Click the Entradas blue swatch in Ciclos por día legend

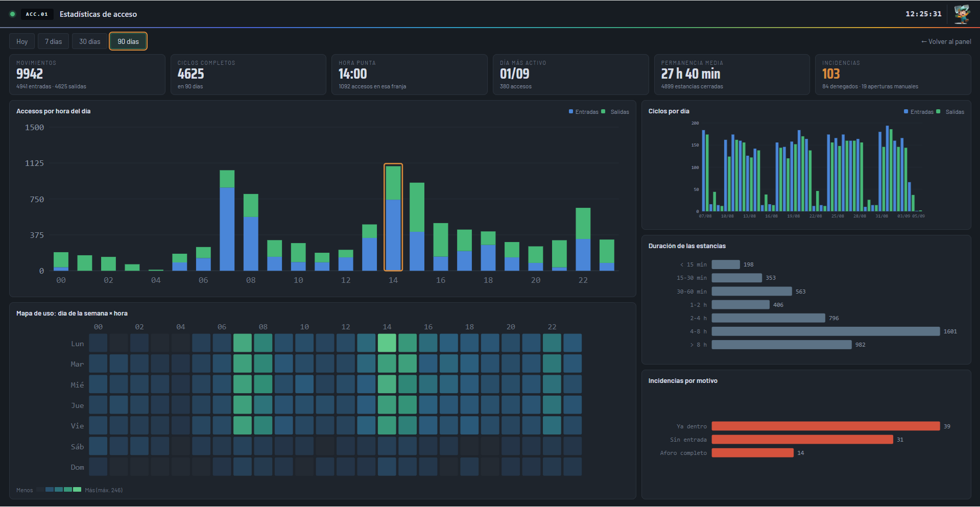(x=906, y=111)
